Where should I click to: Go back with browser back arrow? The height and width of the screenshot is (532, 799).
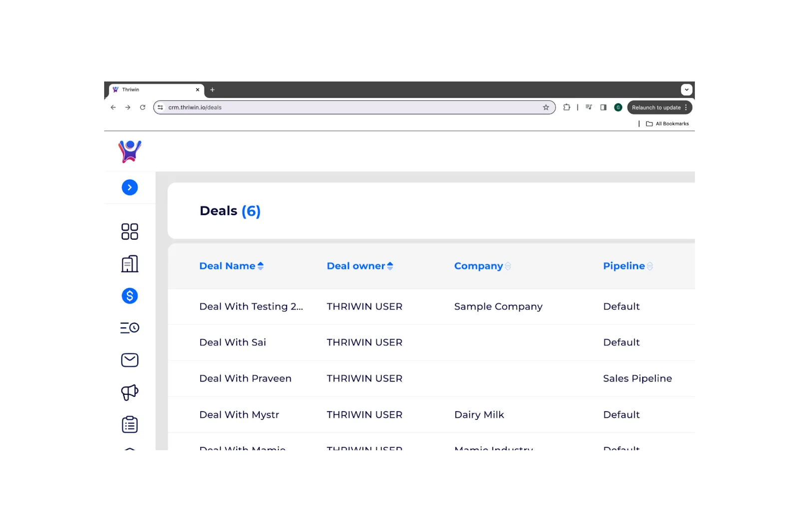coord(113,107)
